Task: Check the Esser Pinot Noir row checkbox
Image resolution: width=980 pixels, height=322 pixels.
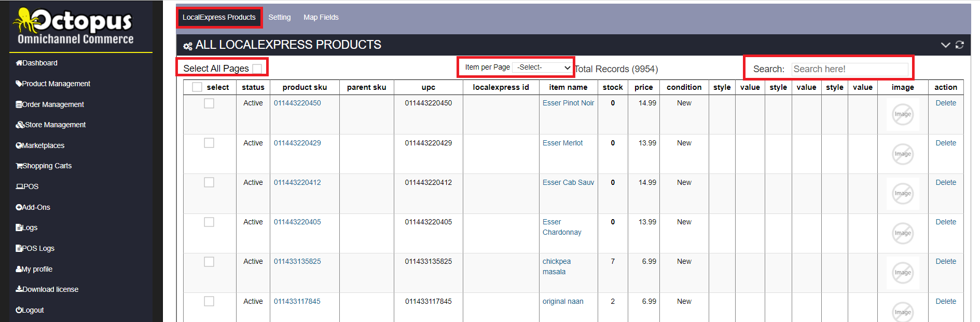Action: pyautogui.click(x=209, y=103)
